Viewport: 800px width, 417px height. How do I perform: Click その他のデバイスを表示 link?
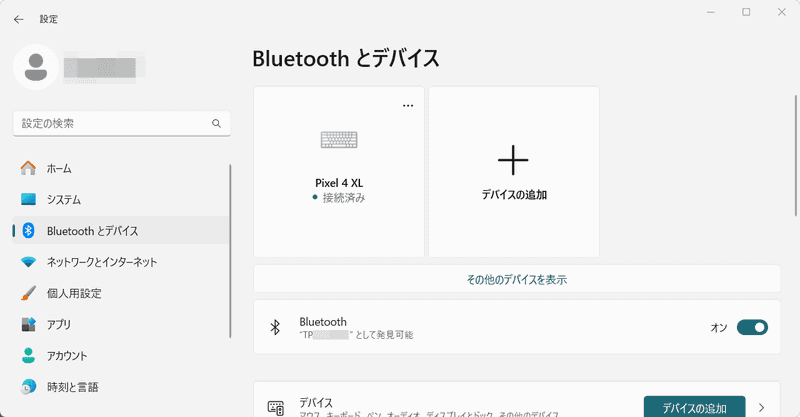point(516,280)
